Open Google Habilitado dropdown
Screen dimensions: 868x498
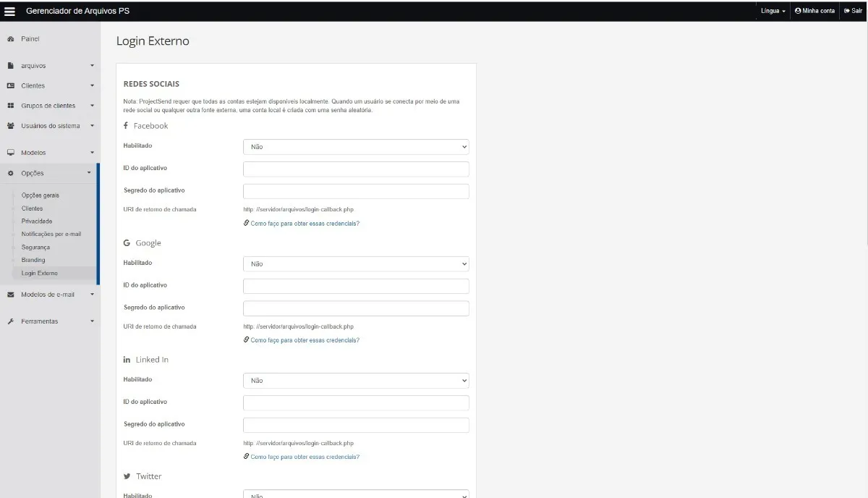pyautogui.click(x=356, y=264)
